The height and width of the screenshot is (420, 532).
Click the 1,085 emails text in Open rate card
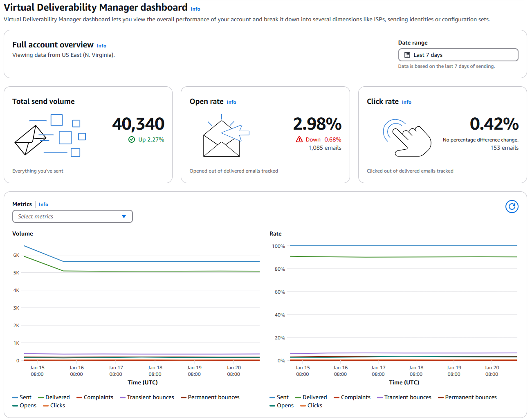click(x=325, y=148)
